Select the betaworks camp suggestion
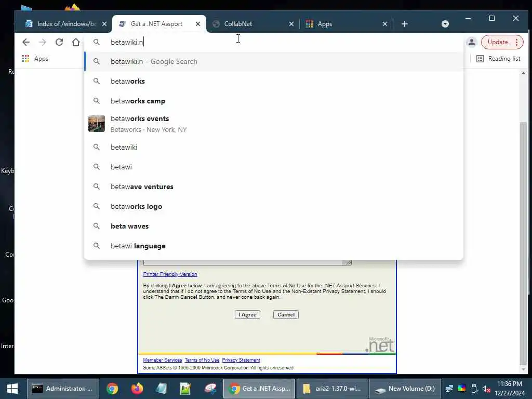This screenshot has height=399, width=532. (x=273, y=101)
